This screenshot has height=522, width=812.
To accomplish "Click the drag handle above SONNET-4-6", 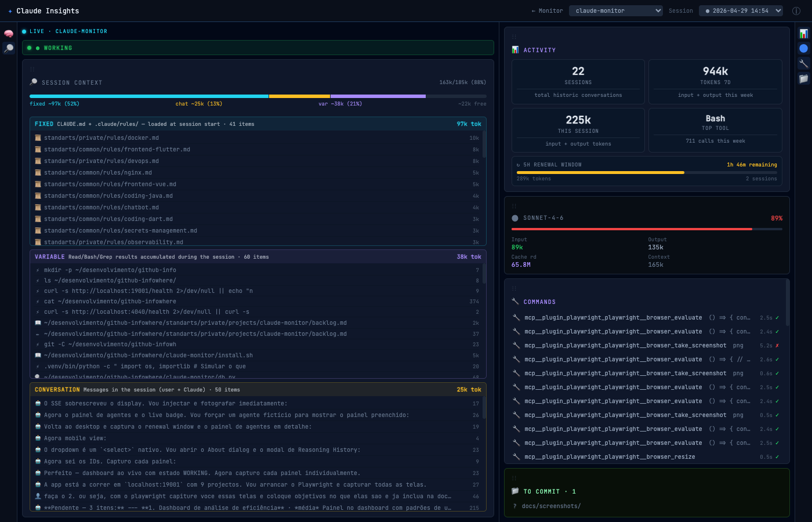I will (x=514, y=205).
